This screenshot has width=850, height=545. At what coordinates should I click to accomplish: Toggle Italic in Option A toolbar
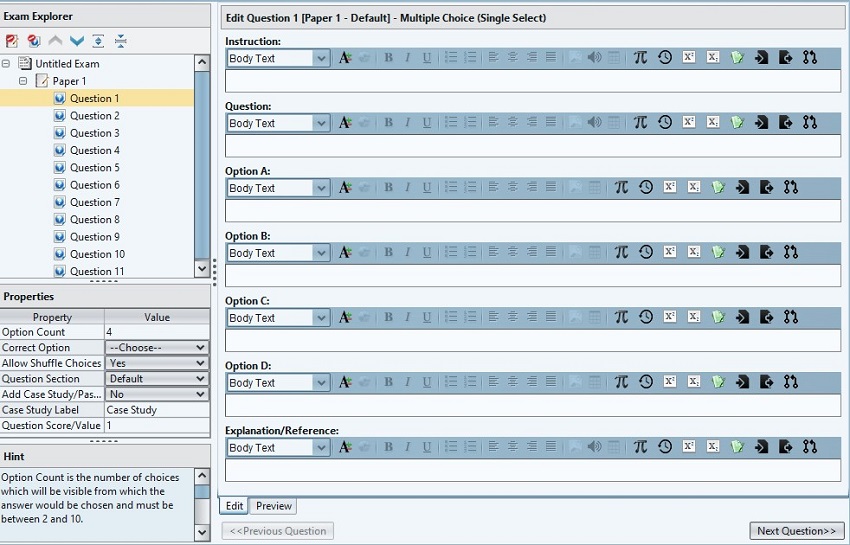pos(408,188)
